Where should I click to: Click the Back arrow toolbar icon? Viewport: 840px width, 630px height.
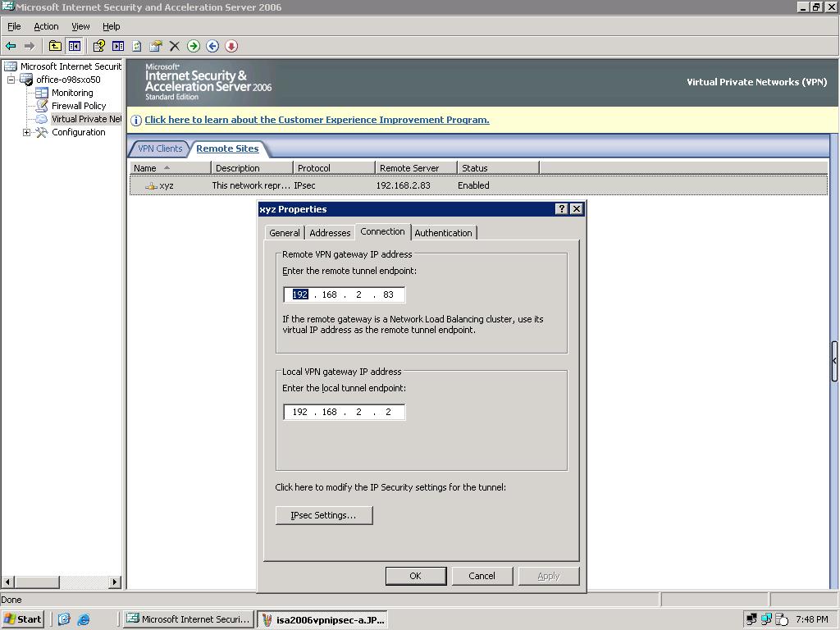tap(11, 46)
